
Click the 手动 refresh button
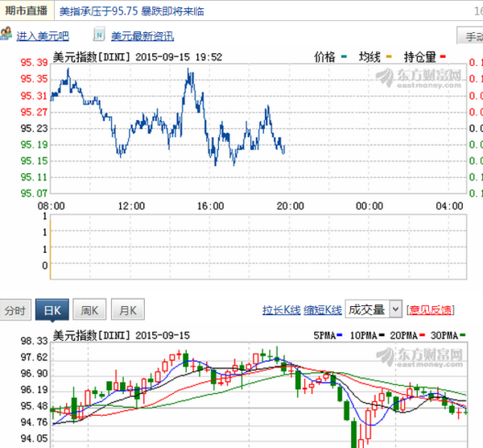470,35
